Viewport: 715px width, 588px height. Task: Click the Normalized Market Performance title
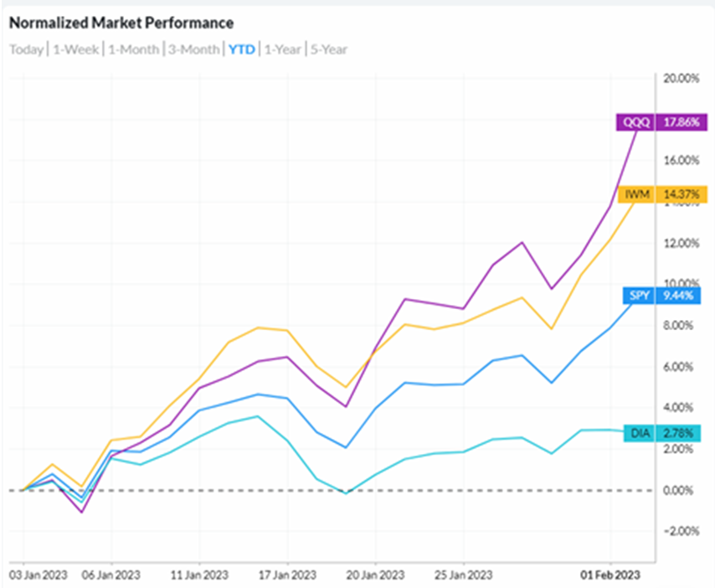point(121,23)
